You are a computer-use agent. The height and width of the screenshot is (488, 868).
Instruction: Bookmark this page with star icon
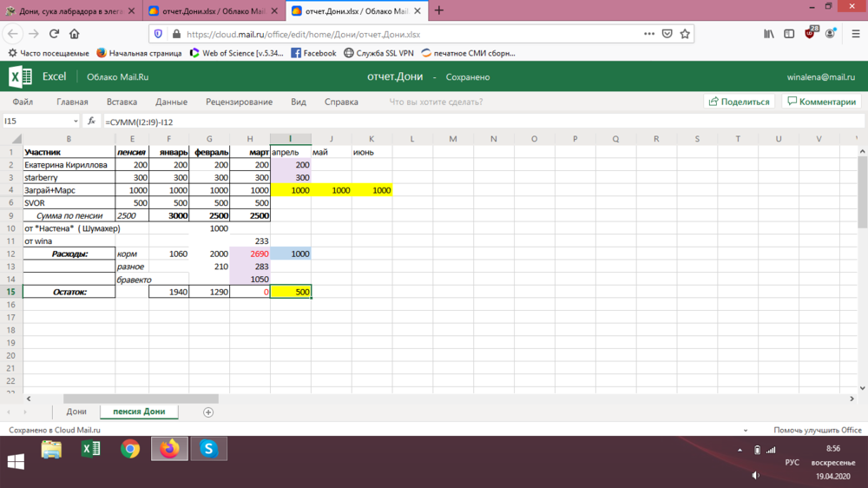(685, 34)
